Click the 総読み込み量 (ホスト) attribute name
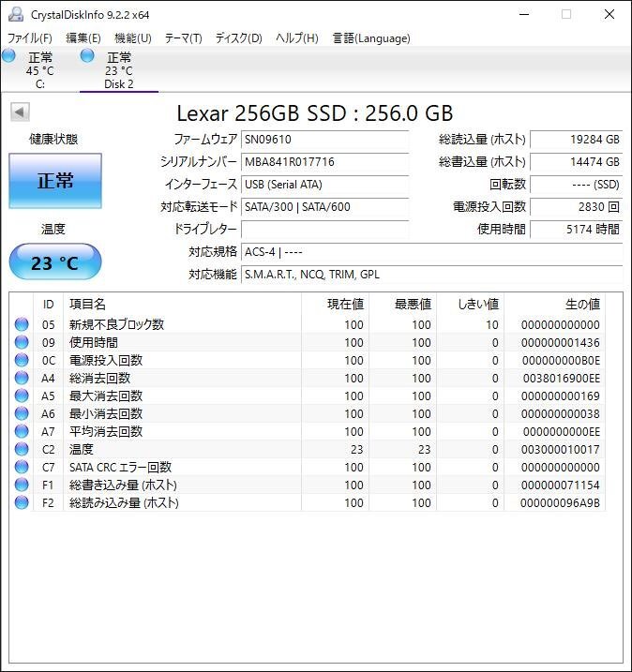The height and width of the screenshot is (672, 632). [x=124, y=502]
